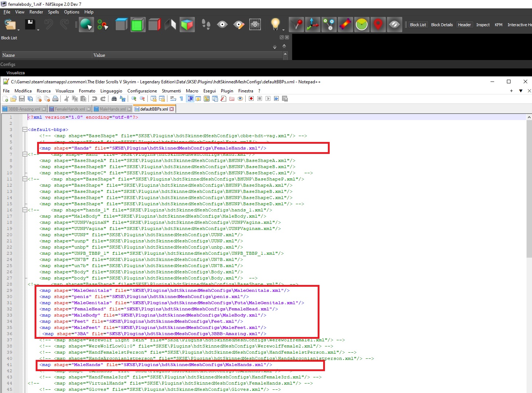Close the defaultBBPs.xml tab
Image resolution: width=532 pixels, height=393 pixels.
[x=172, y=109]
